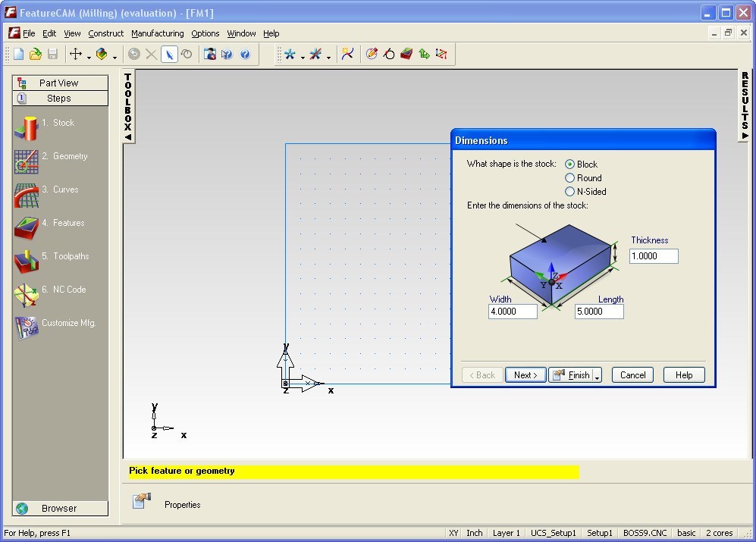756x542 pixels.
Task: Expand the Results side panel
Action: [745, 105]
